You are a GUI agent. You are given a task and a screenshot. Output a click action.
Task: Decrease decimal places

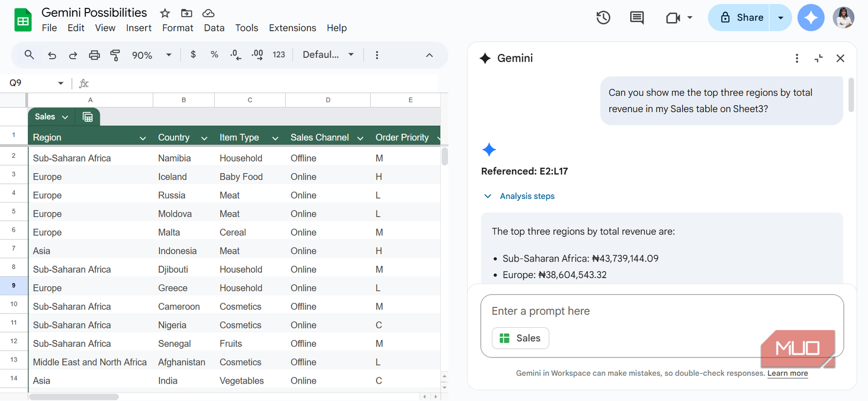pos(236,55)
